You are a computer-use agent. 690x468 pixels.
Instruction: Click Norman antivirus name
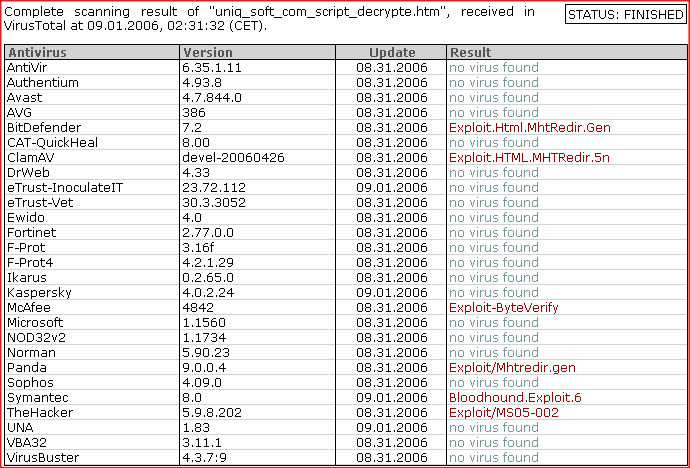[31, 352]
